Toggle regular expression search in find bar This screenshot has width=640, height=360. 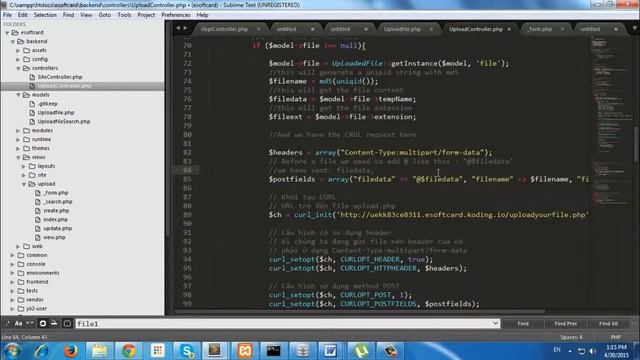pos(7,324)
